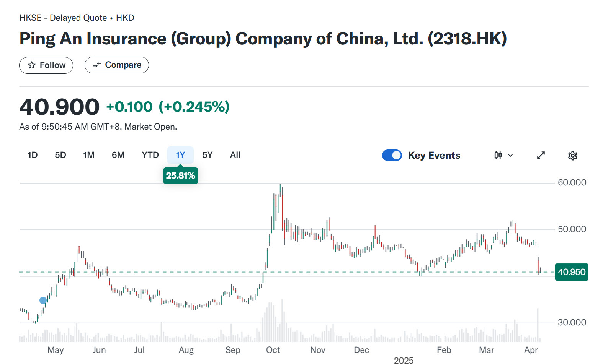Screen dimensions: 590x364
Task: Switch chart to 6M range
Action: coord(118,155)
